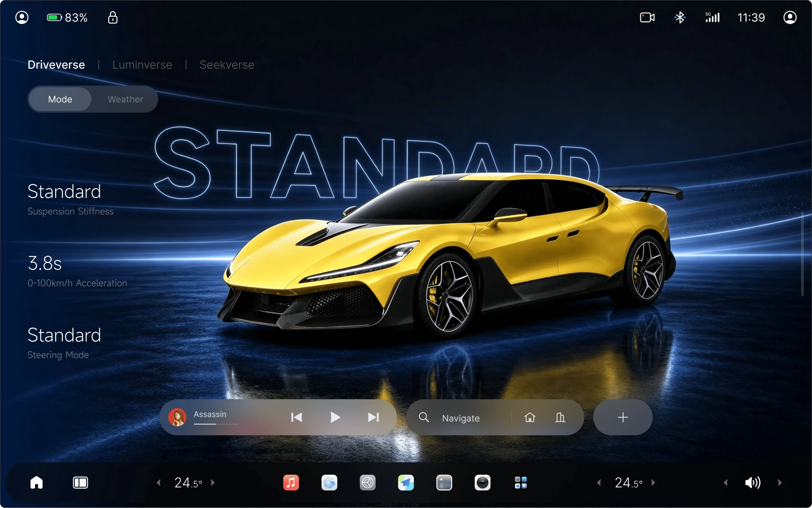Launch the Camera app
The height and width of the screenshot is (508, 812).
[x=482, y=483]
